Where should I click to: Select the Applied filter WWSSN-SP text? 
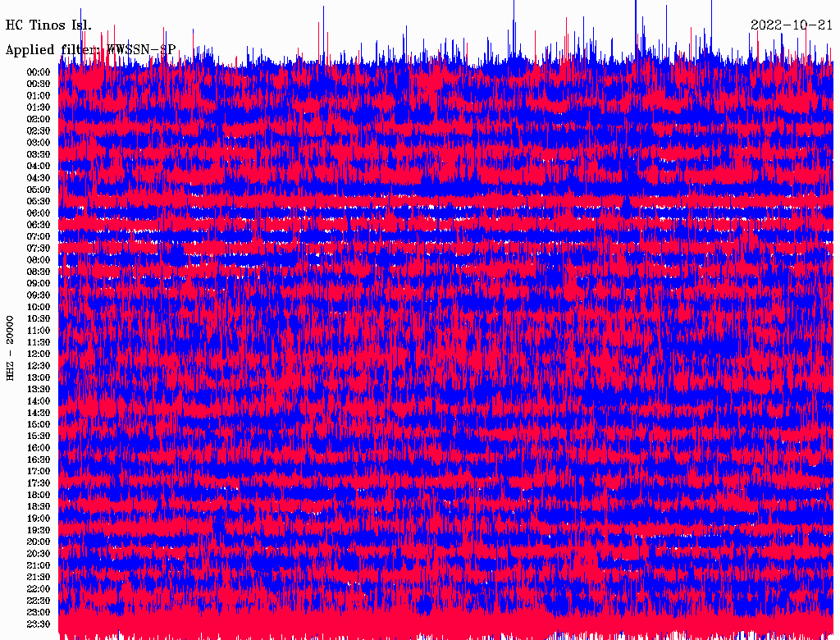[x=90, y=50]
